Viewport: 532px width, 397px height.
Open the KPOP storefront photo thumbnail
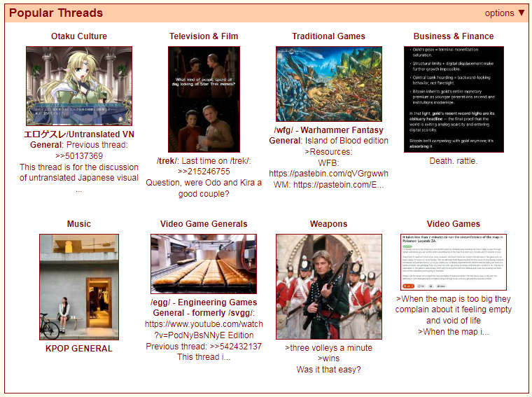pos(79,287)
